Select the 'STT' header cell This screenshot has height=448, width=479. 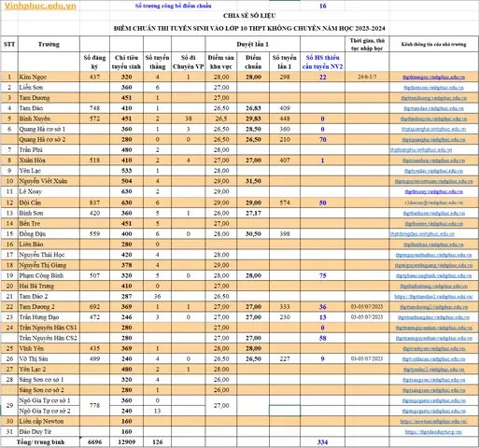9,44
